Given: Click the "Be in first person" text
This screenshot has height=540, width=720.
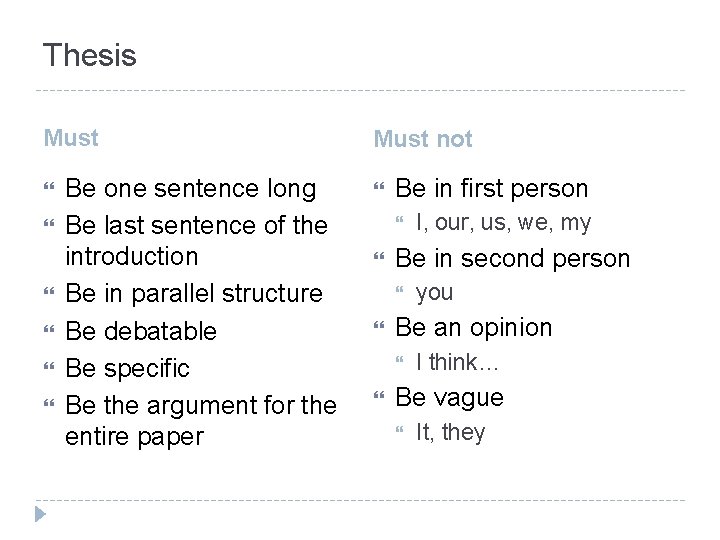Looking at the screenshot, I should [x=492, y=188].
